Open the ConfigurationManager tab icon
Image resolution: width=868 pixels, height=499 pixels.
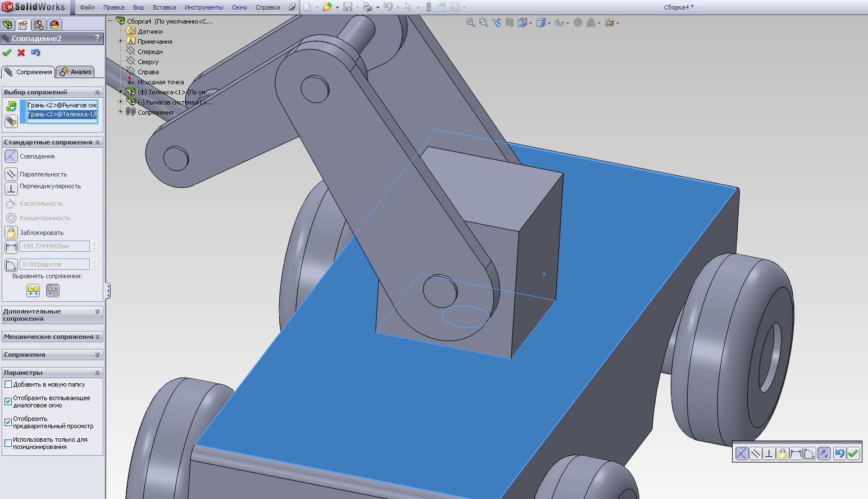pos(39,25)
